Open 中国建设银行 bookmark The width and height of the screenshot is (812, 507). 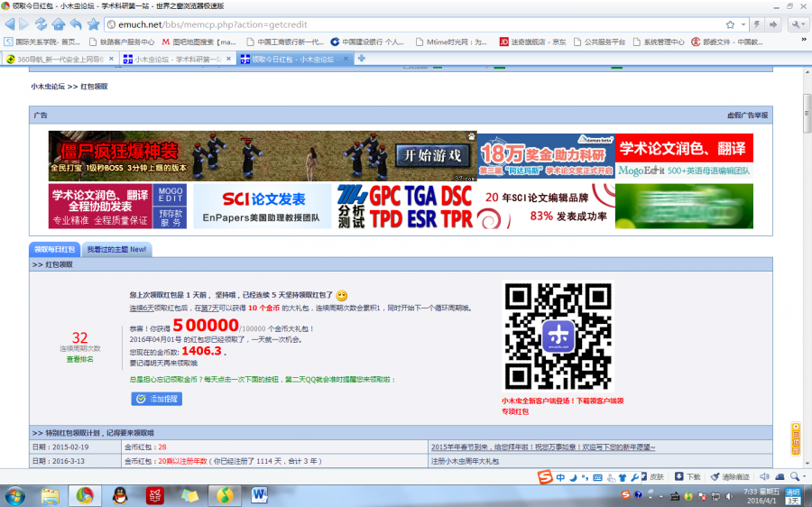[368, 41]
